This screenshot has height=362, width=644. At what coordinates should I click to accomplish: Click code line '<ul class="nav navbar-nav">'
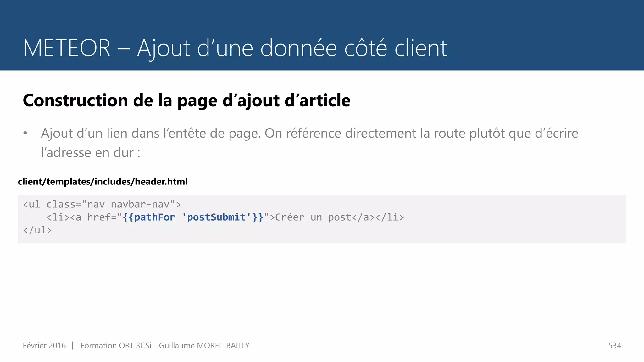click(x=102, y=204)
